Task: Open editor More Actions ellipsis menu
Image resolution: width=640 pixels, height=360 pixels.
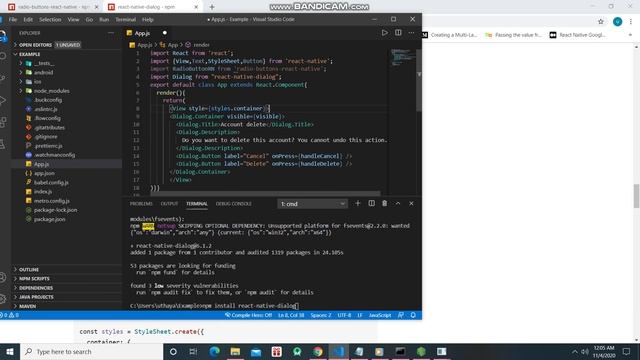Action: (411, 33)
